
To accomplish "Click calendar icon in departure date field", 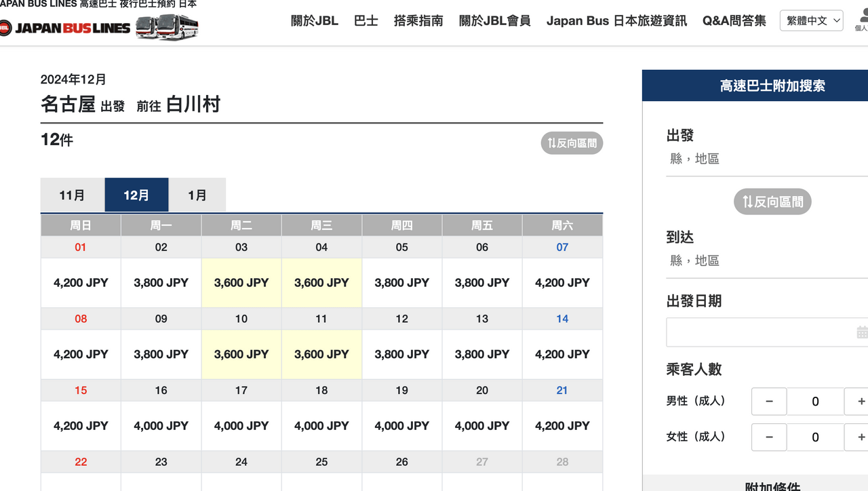I will click(x=862, y=332).
